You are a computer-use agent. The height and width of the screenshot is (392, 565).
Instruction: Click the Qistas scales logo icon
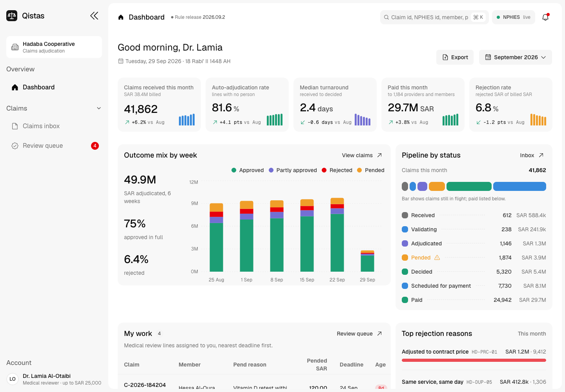(x=12, y=16)
